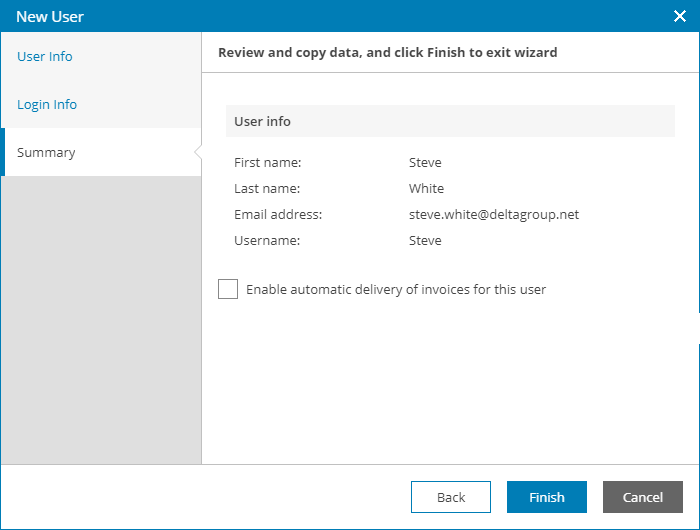
Task: Enable automatic delivery of invoices checkbox
Action: tap(228, 290)
